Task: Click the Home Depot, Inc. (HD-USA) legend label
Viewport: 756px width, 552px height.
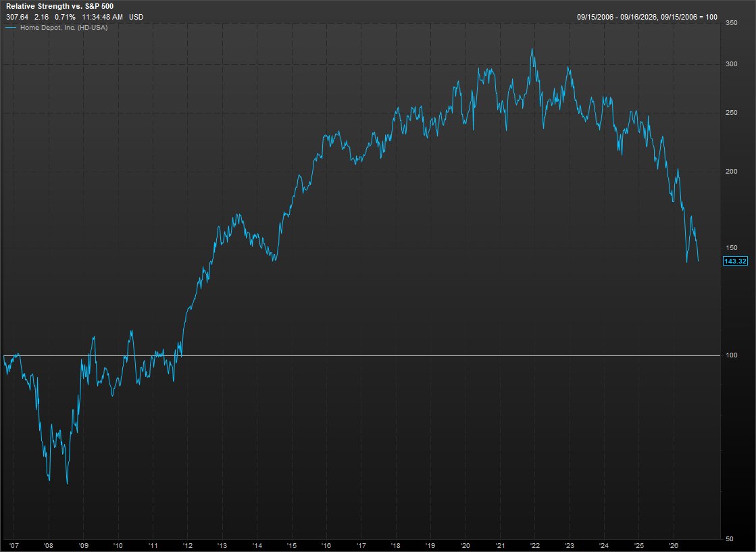Action: coord(64,28)
